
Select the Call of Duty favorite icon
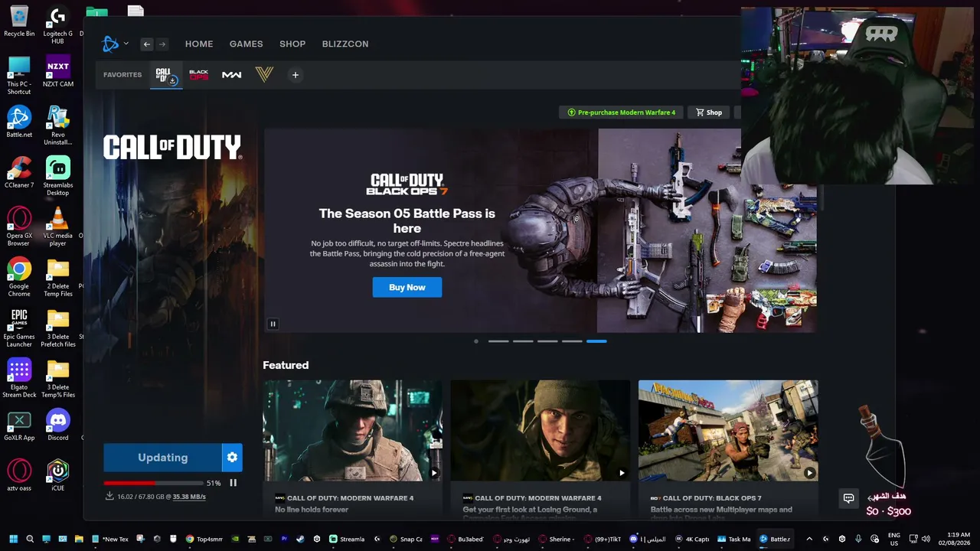tap(166, 75)
